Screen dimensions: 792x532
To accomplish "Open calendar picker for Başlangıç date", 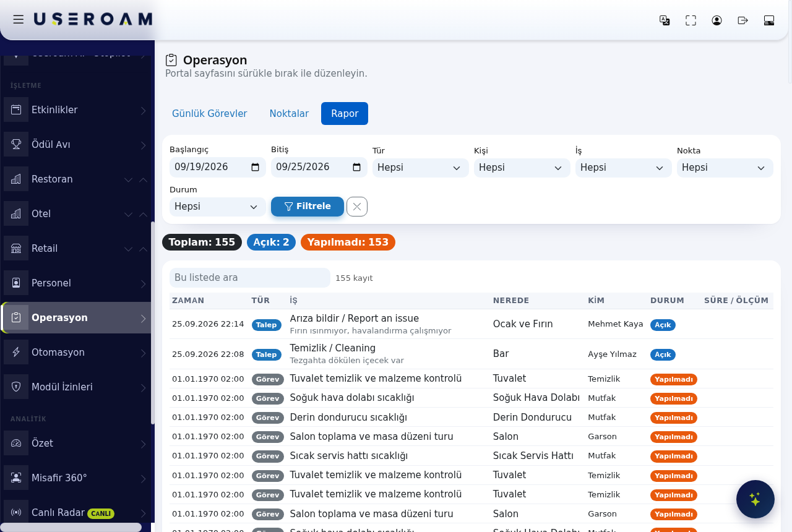I will [x=256, y=167].
